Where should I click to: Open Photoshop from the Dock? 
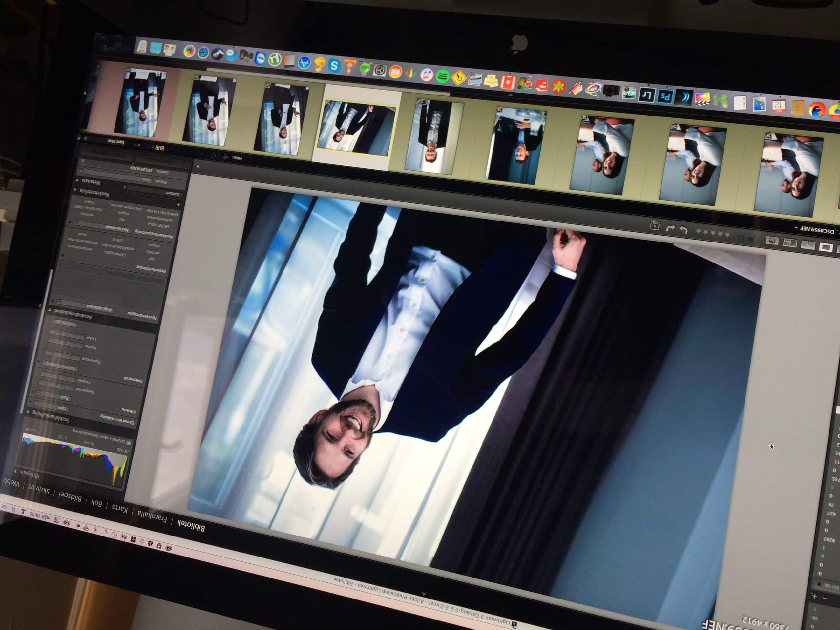(665, 96)
